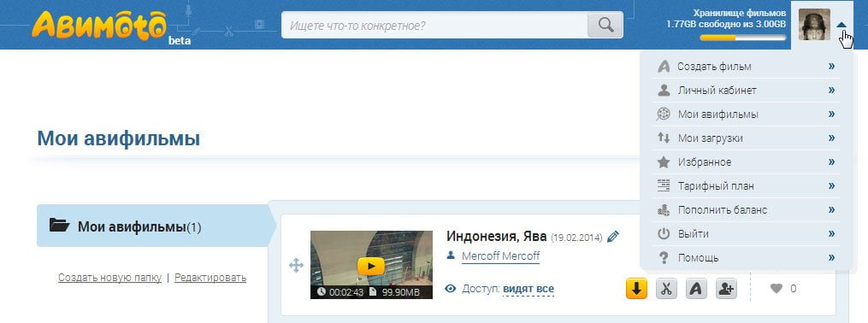Open 'Помощь' menu entry

pos(746,258)
